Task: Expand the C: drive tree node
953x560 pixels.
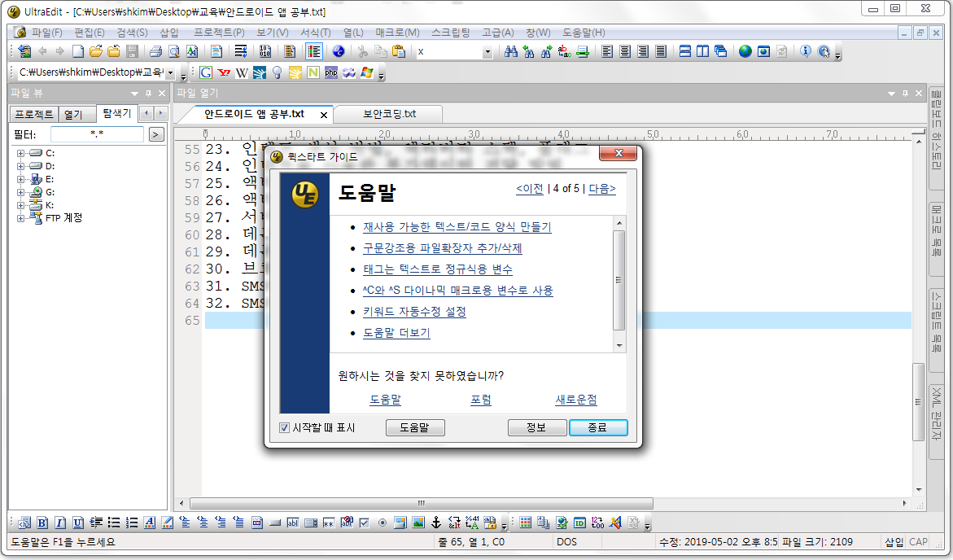Action: [x=20, y=153]
